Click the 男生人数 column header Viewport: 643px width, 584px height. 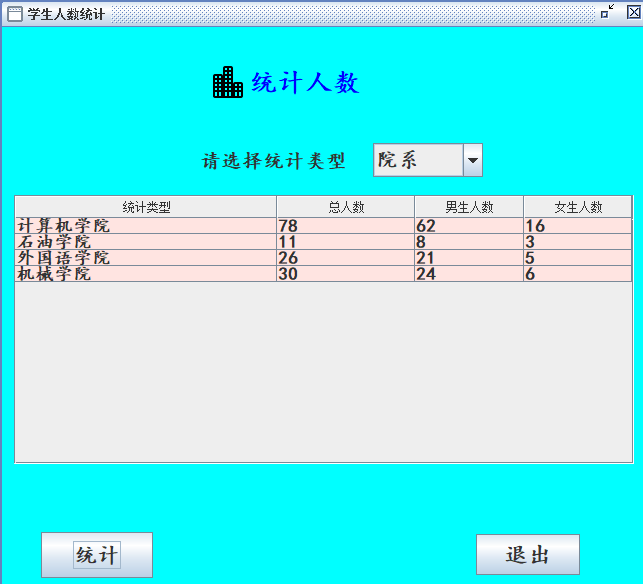tap(469, 207)
